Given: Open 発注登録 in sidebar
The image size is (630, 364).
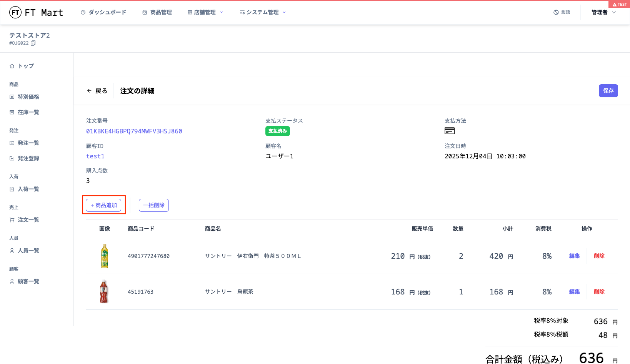Looking at the screenshot, I should coord(25,158).
